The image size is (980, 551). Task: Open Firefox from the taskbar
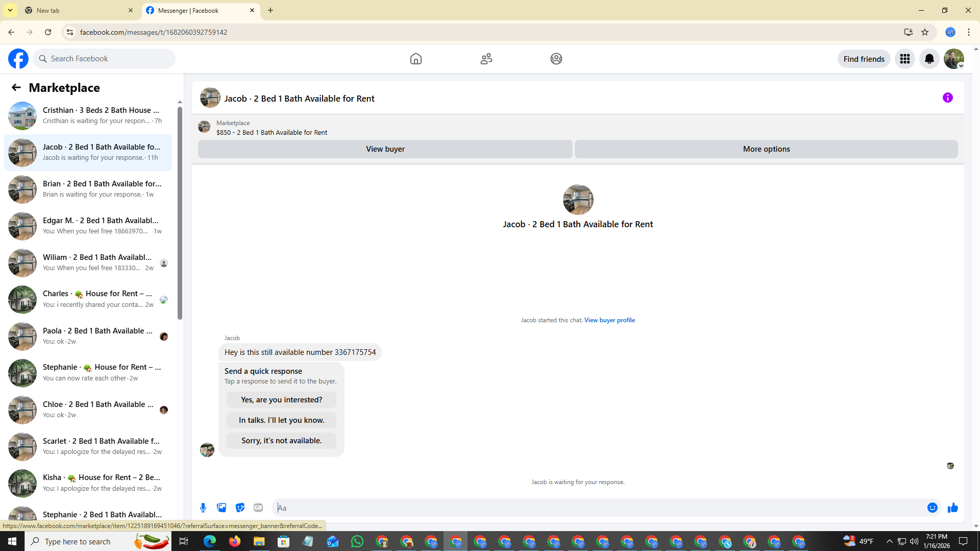tap(235, 541)
